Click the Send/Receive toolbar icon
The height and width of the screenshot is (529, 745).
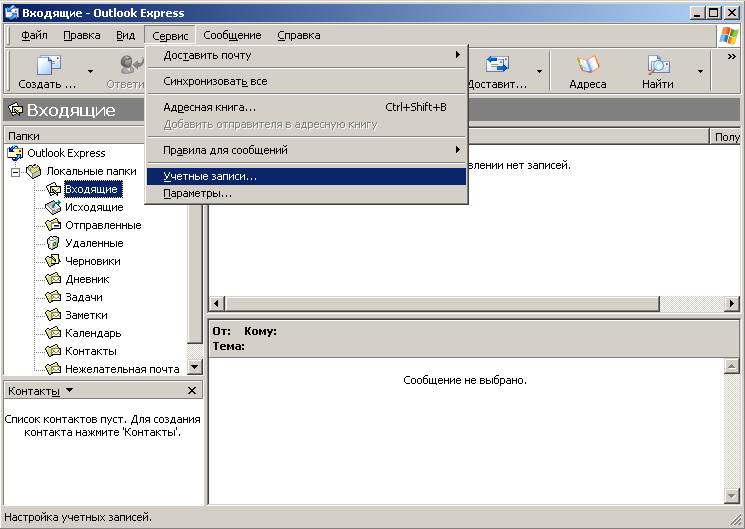tap(497, 65)
